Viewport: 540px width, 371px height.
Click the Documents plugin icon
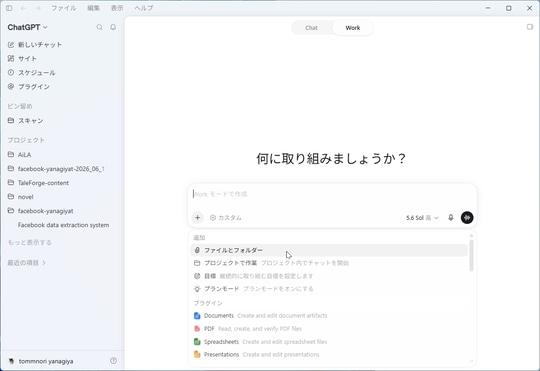(x=197, y=316)
